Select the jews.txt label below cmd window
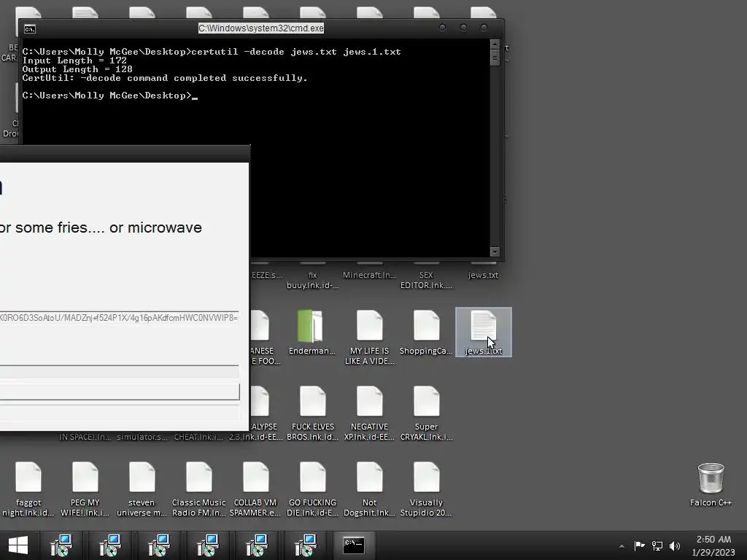This screenshot has width=747, height=560. tap(483, 275)
